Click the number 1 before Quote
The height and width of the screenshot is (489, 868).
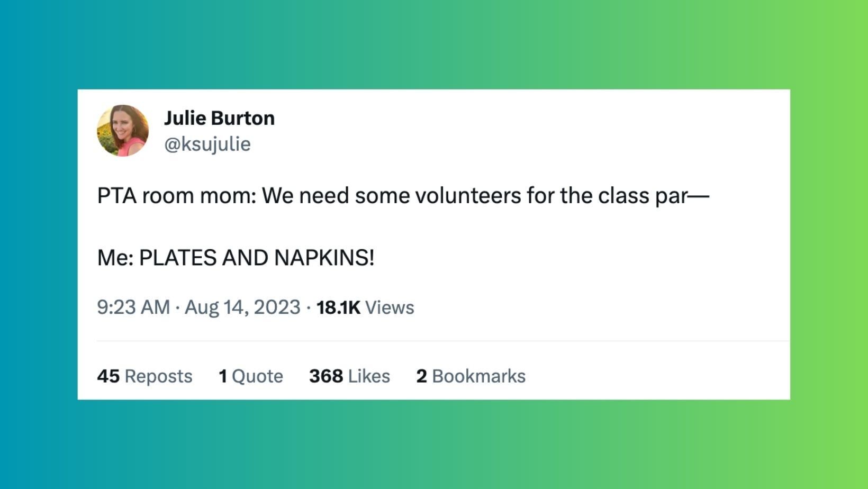coord(223,376)
